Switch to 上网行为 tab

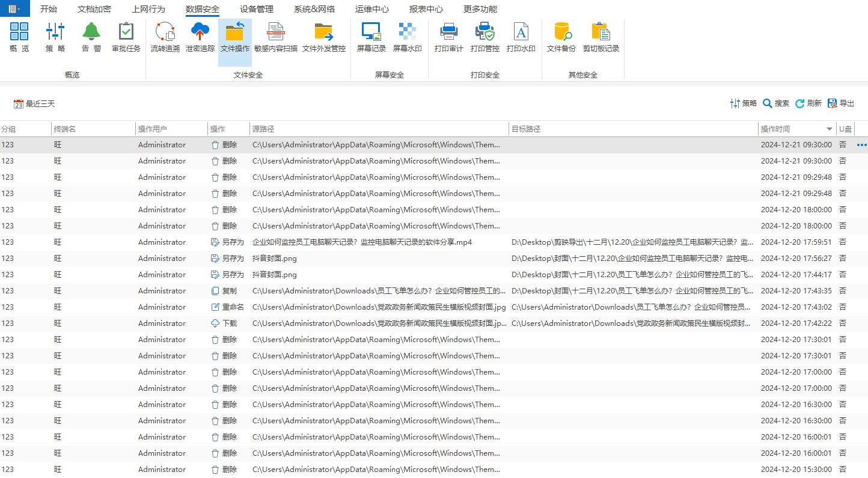(x=148, y=9)
